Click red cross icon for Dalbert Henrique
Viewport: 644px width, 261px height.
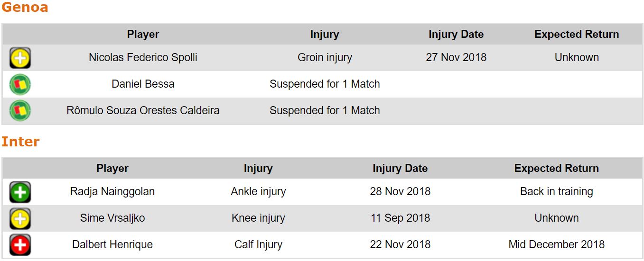point(20,245)
